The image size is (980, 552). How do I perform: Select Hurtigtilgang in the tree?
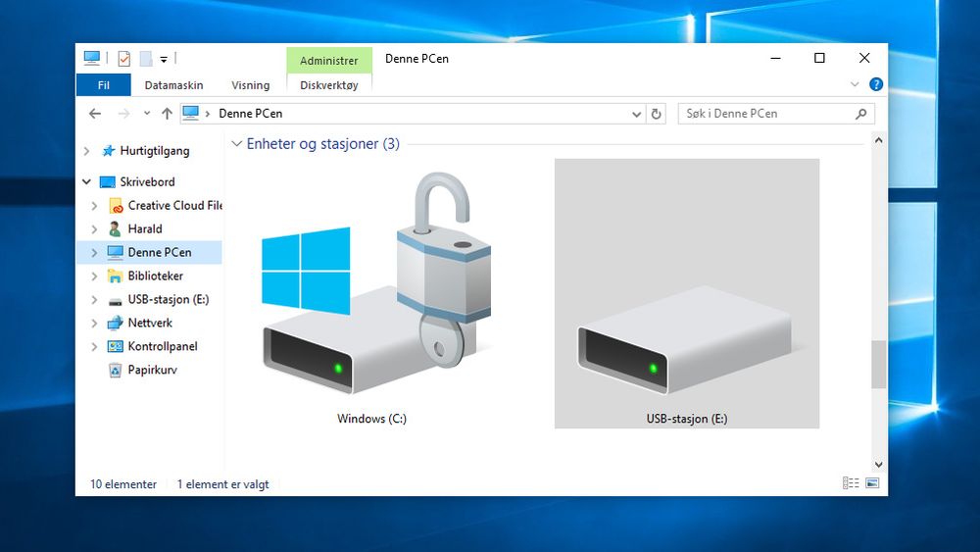155,151
